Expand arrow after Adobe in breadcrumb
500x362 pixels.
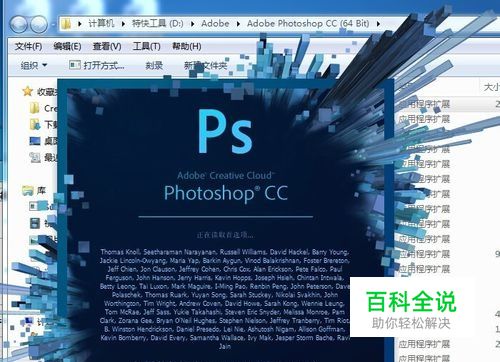coord(238,24)
